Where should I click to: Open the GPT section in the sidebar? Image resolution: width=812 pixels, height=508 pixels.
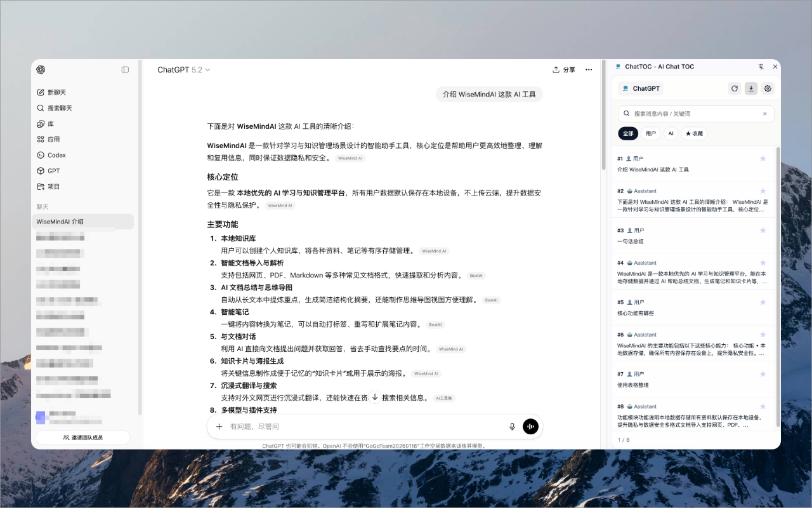52,170
